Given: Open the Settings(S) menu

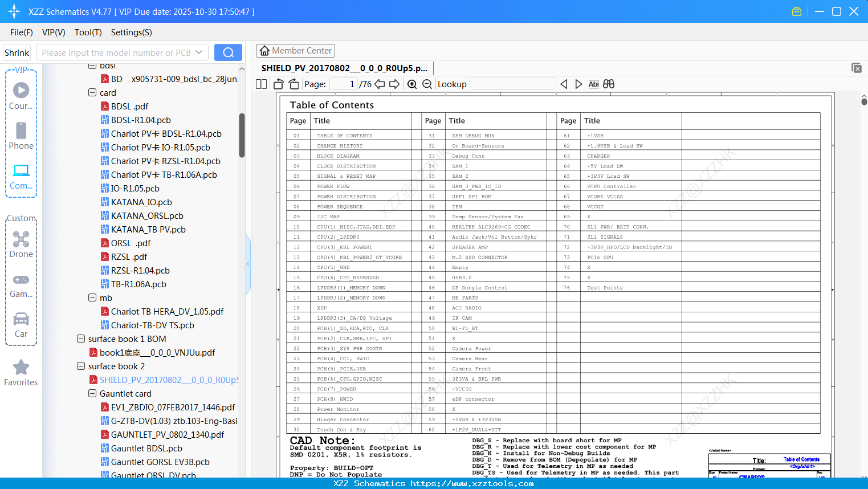Looking at the screenshot, I should 132,32.
